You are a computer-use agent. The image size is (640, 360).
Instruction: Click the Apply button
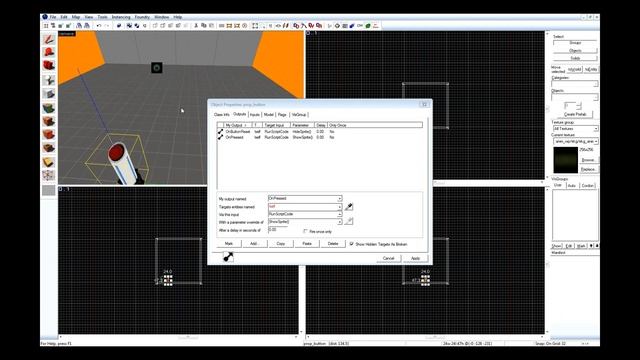click(415, 258)
